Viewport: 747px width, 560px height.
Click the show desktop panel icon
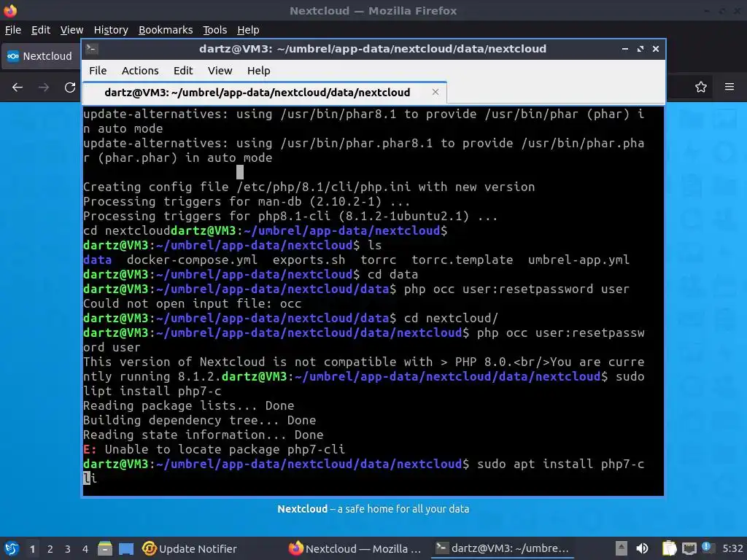[x=126, y=548]
